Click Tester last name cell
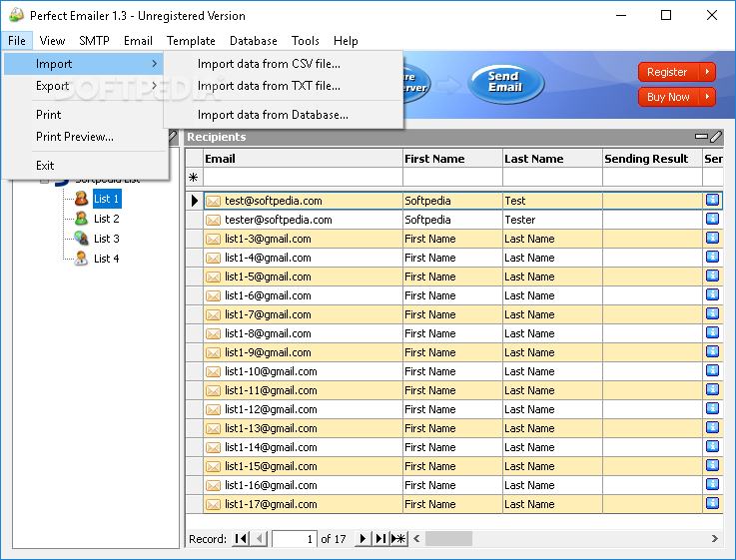The width and height of the screenshot is (736, 560). 552,220
